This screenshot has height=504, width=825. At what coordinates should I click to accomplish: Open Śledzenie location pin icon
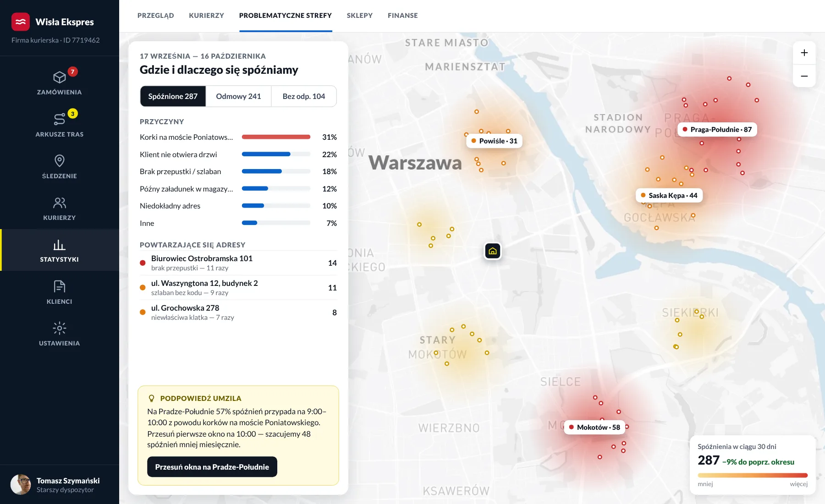pos(60,161)
